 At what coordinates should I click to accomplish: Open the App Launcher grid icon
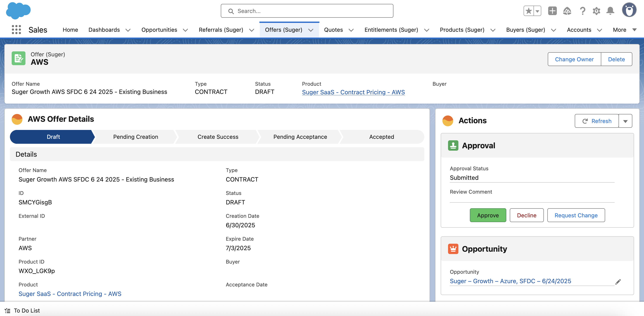(x=16, y=30)
